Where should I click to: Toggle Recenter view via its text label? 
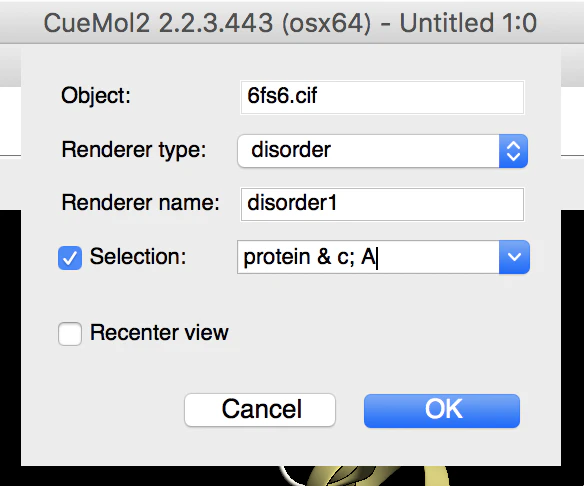click(159, 333)
